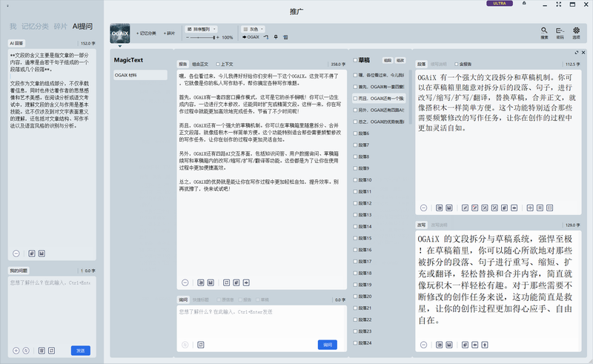Click the ULTRA badge in title bar
The width and height of the screenshot is (593, 364).
pyautogui.click(x=499, y=4)
